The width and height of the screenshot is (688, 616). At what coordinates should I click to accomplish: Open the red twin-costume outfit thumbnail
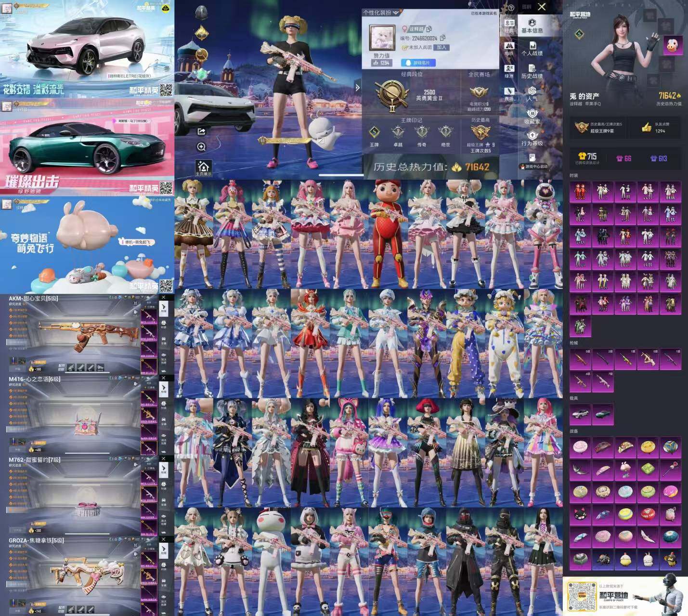(580, 192)
